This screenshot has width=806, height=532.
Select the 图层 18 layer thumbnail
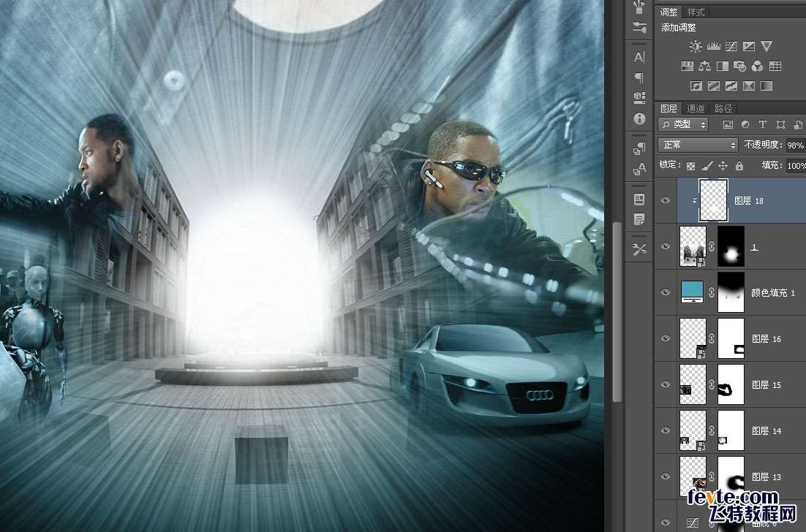click(713, 200)
